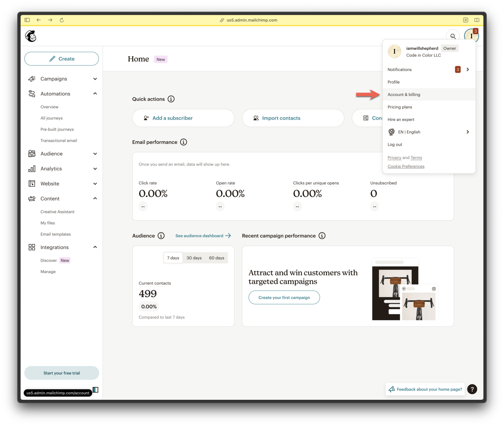Open Pricing plans menu item
Image resolution: width=504 pixels, height=426 pixels.
tap(429, 107)
